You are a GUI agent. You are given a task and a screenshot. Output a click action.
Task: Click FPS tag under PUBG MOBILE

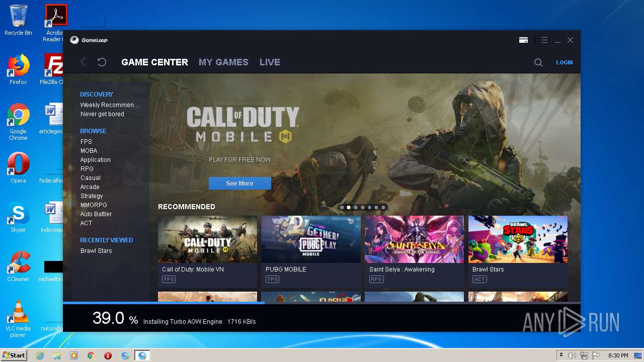pos(272,280)
